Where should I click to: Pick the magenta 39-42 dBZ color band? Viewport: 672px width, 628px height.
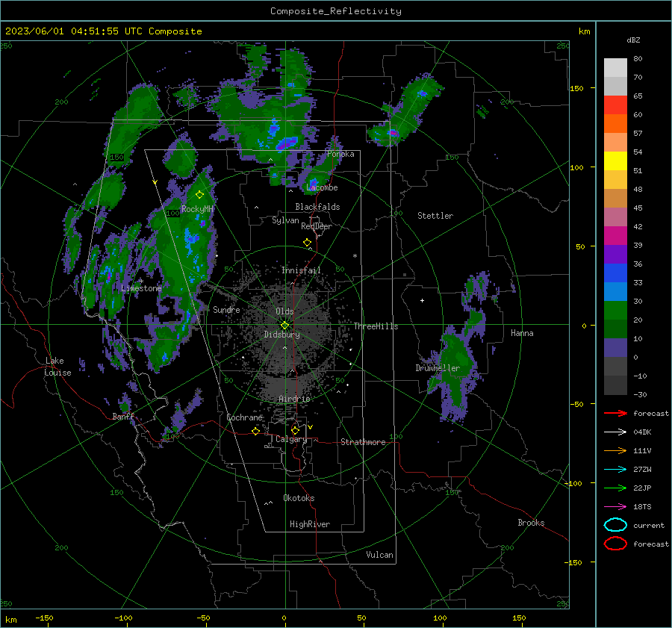[x=615, y=236]
